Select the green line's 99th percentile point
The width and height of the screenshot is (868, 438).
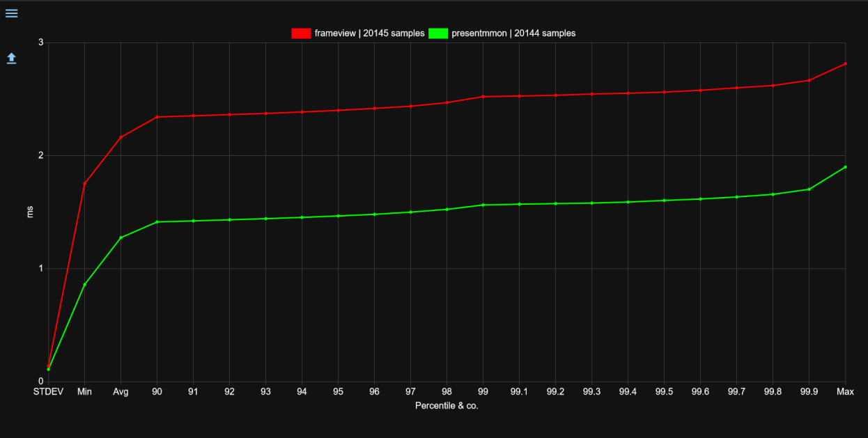pos(483,205)
